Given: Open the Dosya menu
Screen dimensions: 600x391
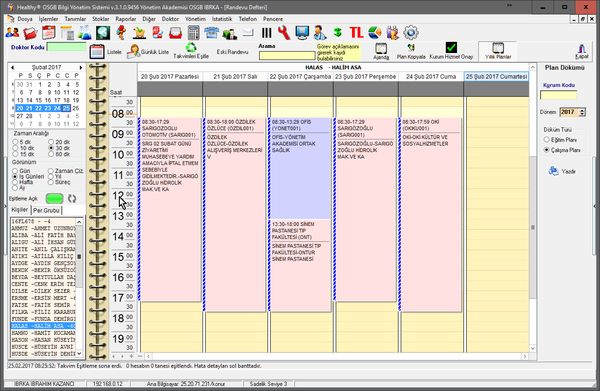Looking at the screenshot, I should pyautogui.click(x=24, y=19).
